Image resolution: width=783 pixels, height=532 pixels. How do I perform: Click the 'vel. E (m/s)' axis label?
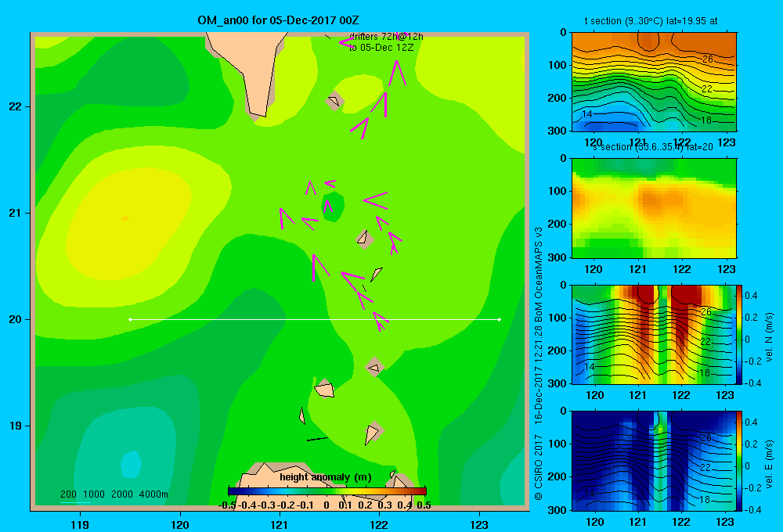(769, 464)
